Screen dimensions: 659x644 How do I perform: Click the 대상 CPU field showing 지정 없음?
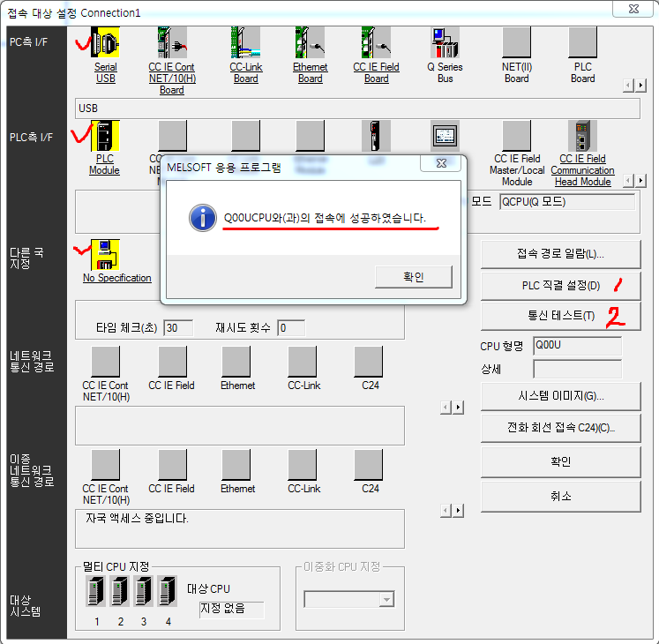tap(231, 610)
